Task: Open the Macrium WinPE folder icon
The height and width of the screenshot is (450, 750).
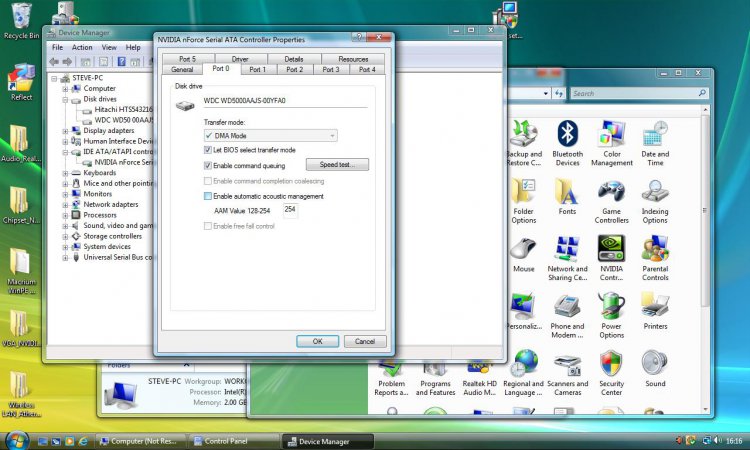Action: [x=21, y=270]
